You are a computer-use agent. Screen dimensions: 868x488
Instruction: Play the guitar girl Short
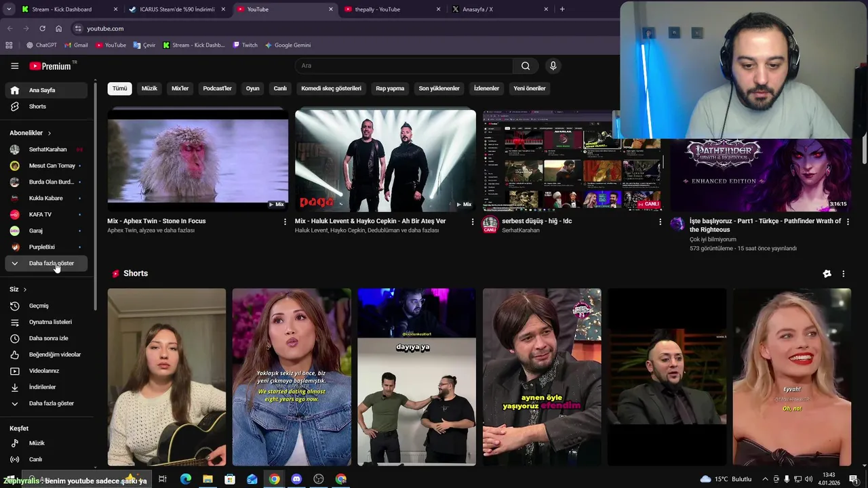click(x=167, y=377)
